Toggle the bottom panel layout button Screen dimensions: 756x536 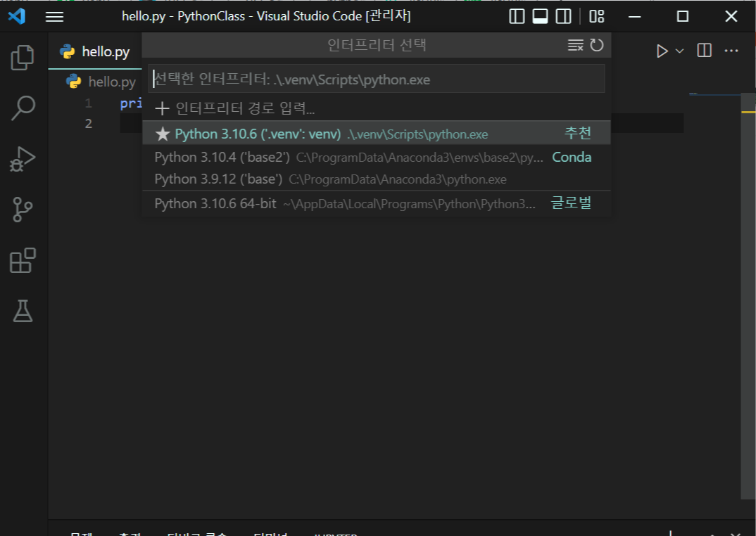[540, 16]
